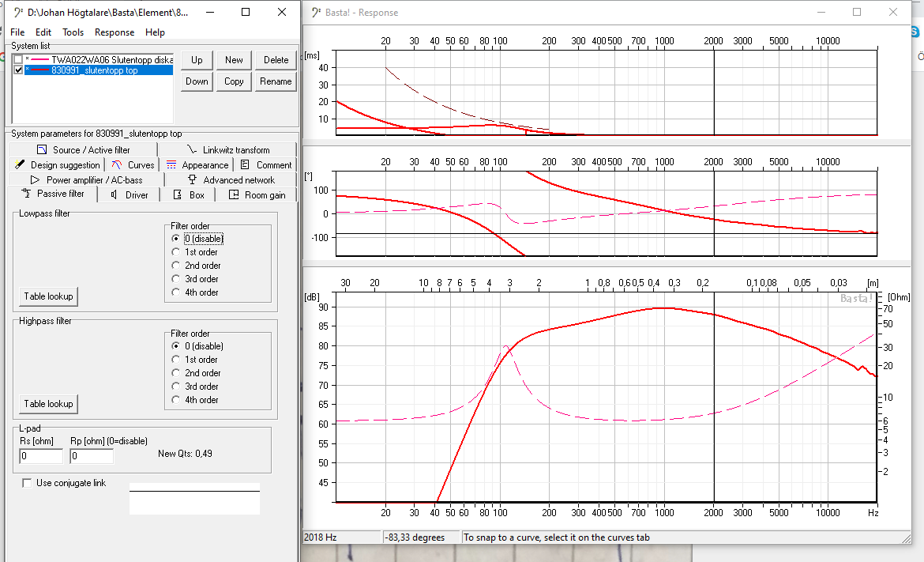Open the Linkwitz transform tab

[x=227, y=150]
